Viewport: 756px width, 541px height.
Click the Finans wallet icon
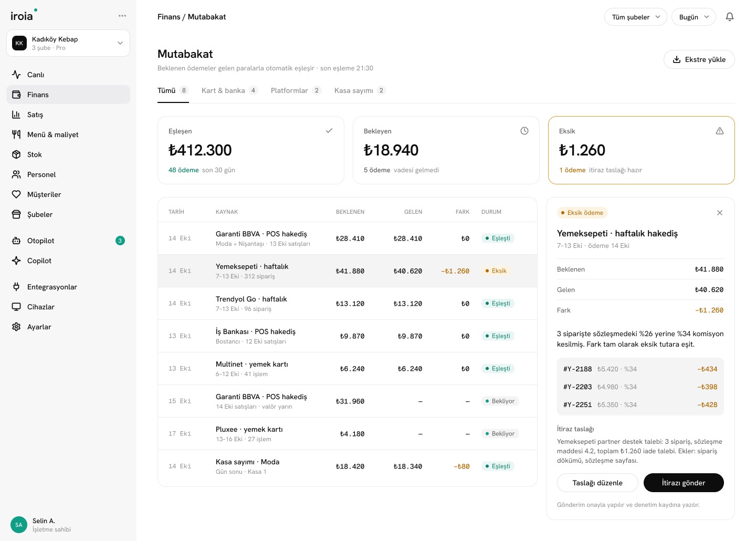(16, 95)
